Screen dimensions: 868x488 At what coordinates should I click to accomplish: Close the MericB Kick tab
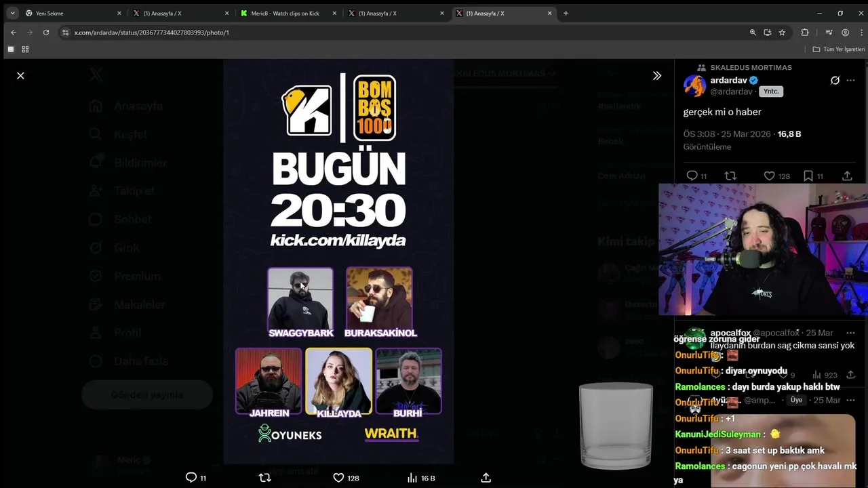tap(334, 13)
